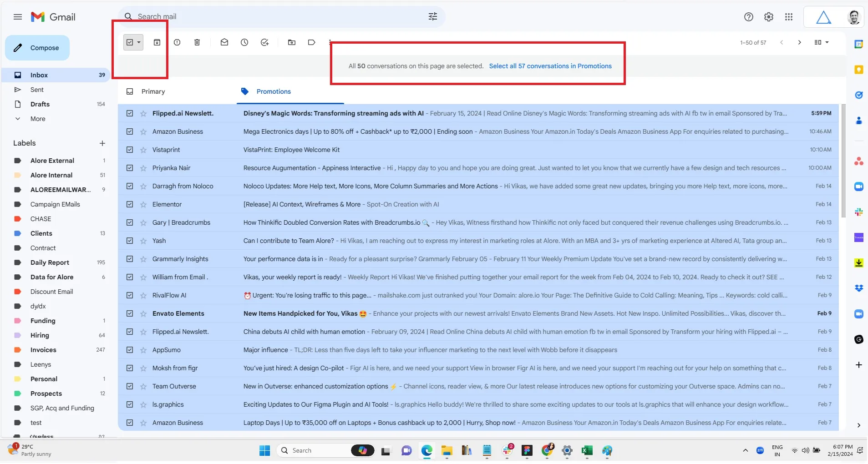Open Windows Start menu
This screenshot has width=868, height=464.
[265, 450]
